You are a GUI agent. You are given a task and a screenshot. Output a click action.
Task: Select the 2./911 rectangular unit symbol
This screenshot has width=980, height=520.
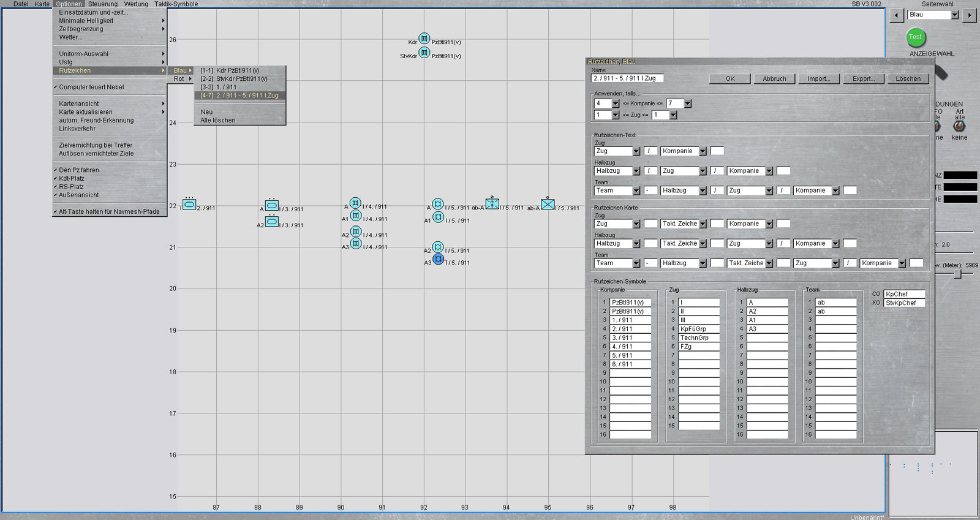pos(189,205)
